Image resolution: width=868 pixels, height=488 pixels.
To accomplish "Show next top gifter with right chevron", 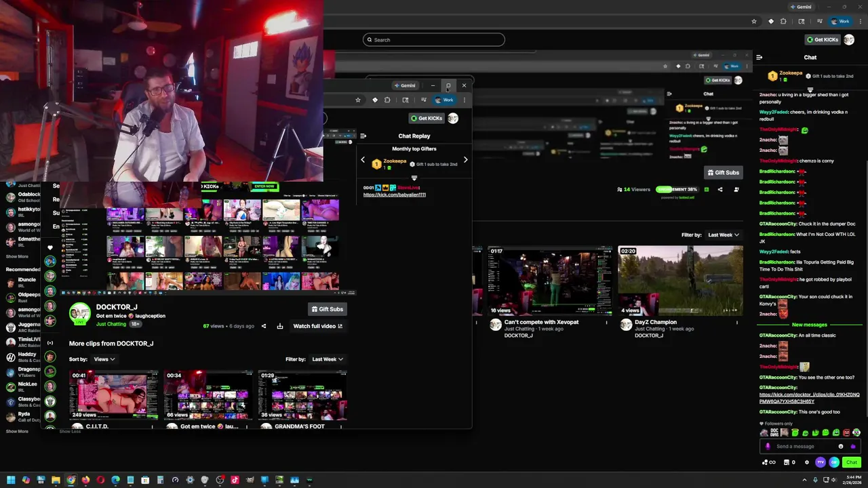I will click(465, 160).
